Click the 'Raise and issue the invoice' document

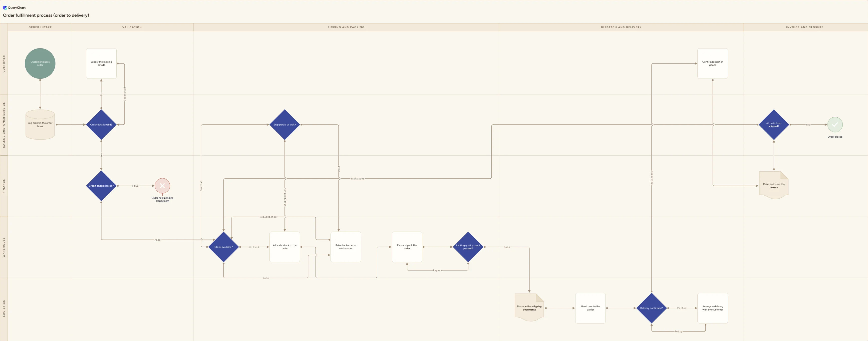774,185
